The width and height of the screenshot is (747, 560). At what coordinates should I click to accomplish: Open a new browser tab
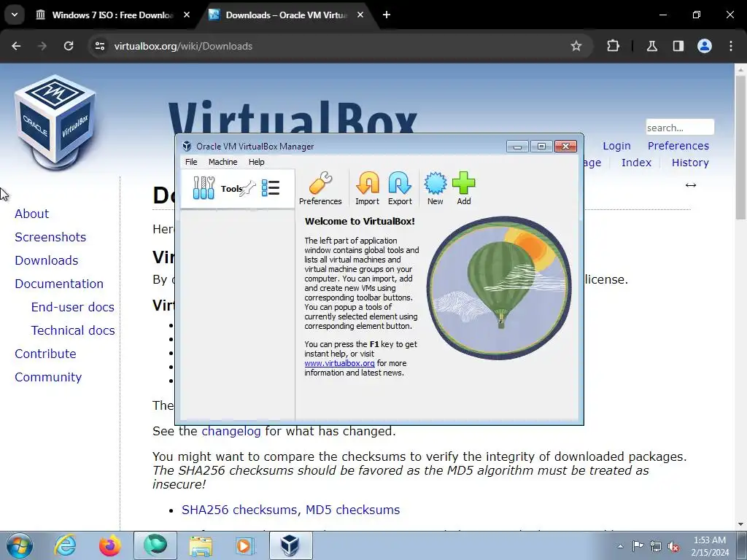pos(387,15)
